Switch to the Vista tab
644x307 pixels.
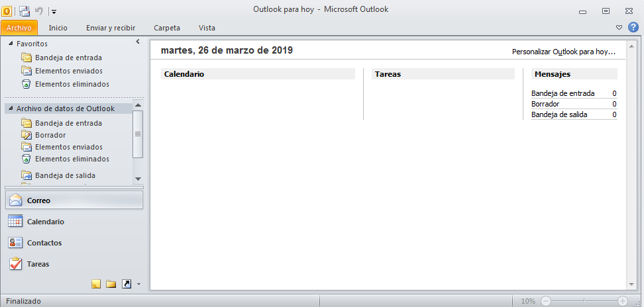207,28
